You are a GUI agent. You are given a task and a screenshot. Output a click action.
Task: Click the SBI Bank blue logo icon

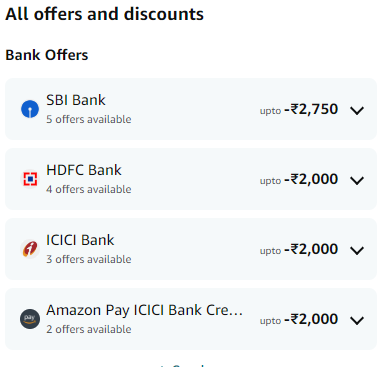(30, 109)
